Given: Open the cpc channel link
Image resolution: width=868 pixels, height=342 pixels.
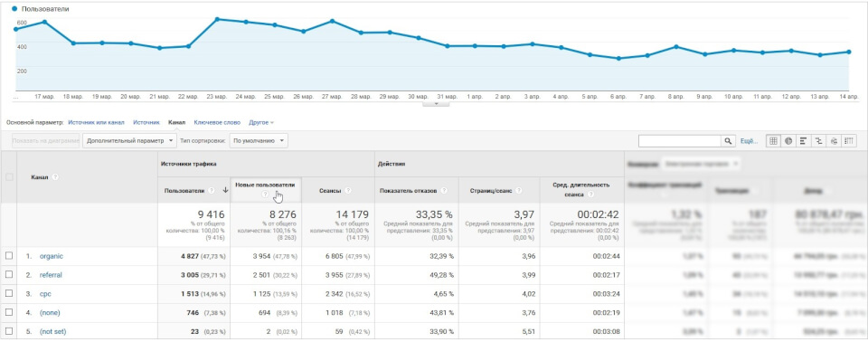Looking at the screenshot, I should point(45,294).
